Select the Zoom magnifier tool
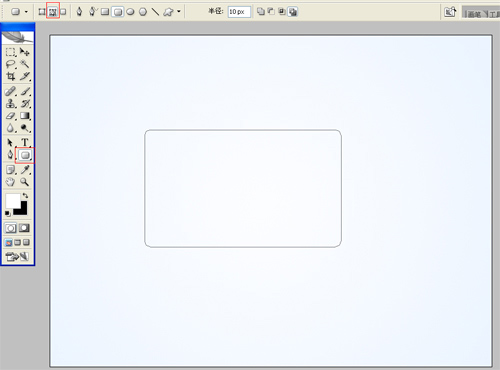500x370 pixels. click(x=24, y=182)
